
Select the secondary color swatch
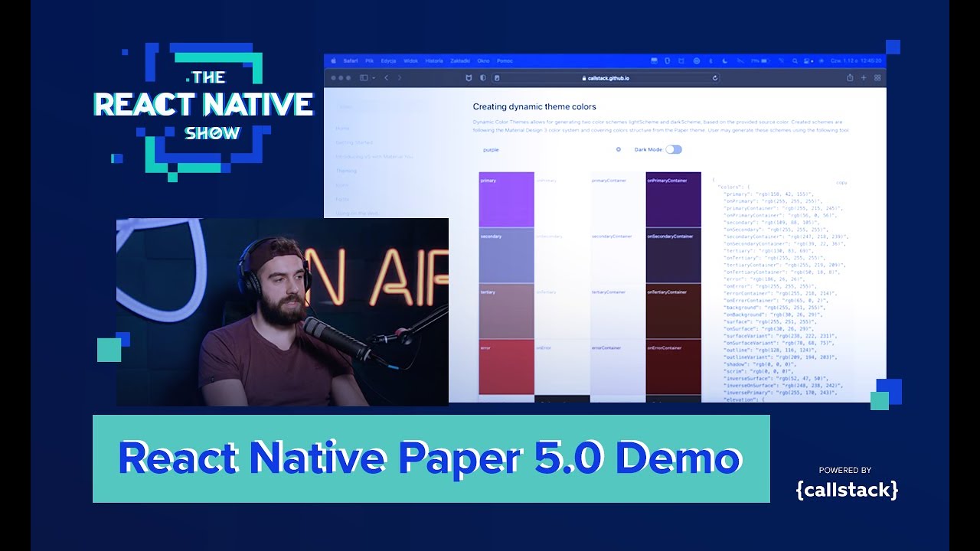pyautogui.click(x=506, y=255)
